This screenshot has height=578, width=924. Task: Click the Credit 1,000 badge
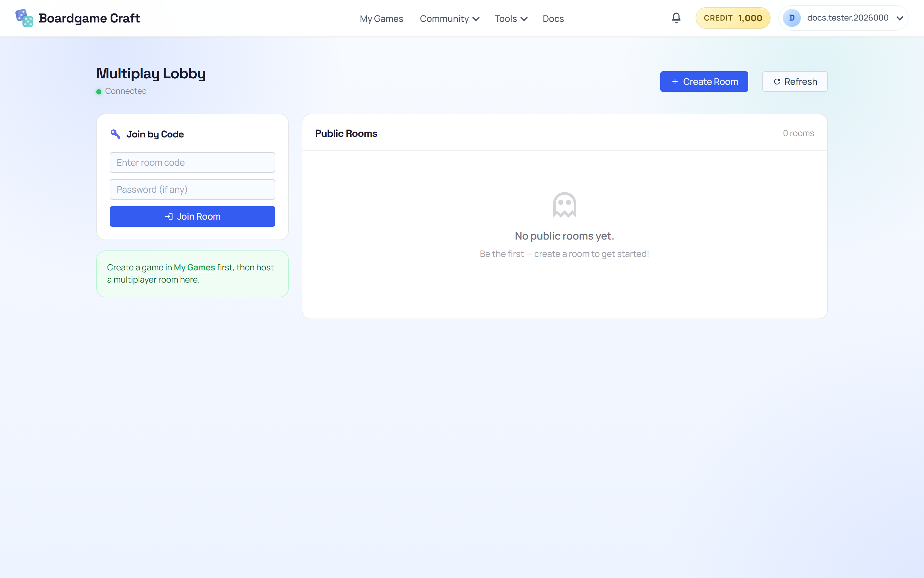pos(732,18)
